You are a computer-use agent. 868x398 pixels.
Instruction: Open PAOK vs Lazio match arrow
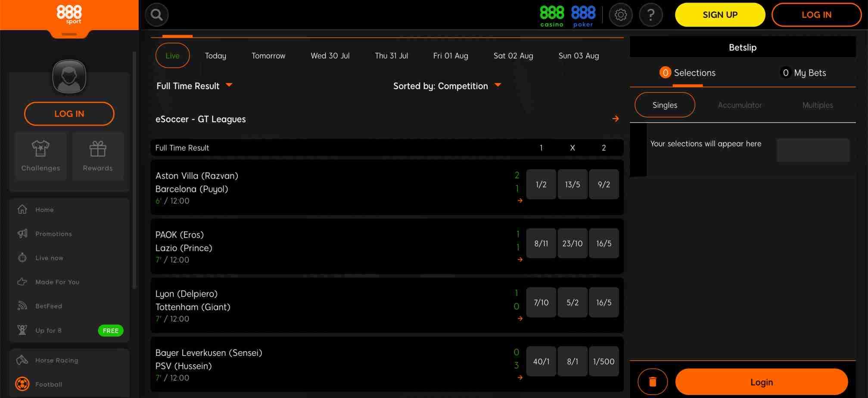(520, 259)
